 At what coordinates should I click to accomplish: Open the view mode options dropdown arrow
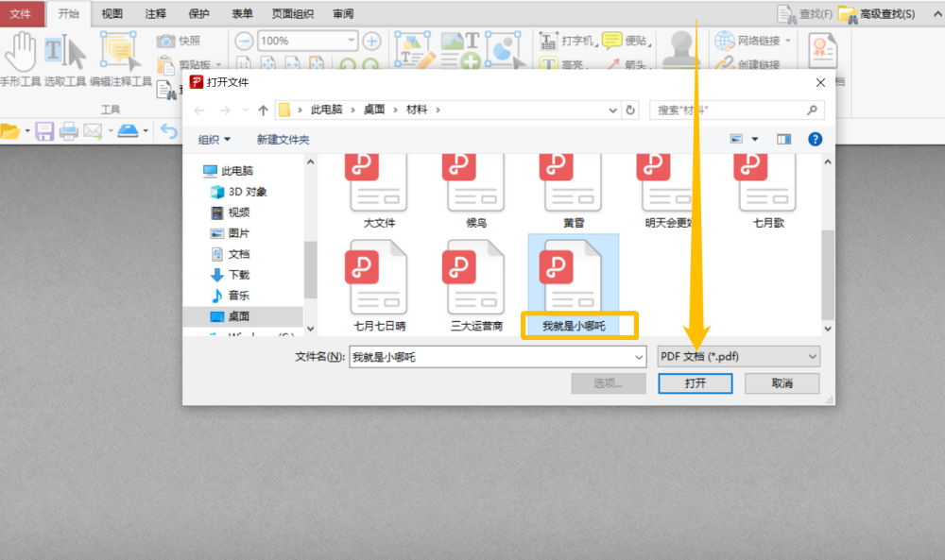(x=754, y=139)
